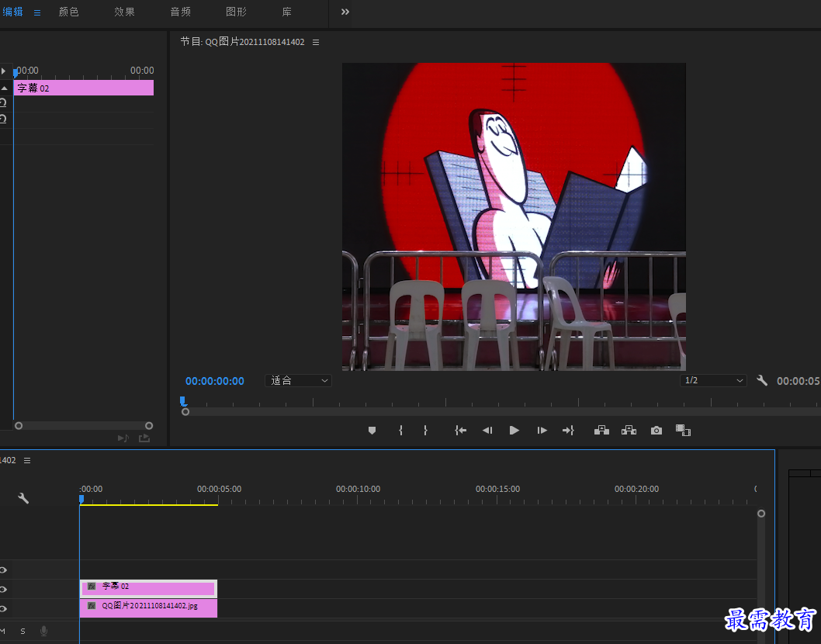Click export icon in Effect Controls
Image resolution: width=821 pixels, height=644 pixels.
pyautogui.click(x=144, y=438)
